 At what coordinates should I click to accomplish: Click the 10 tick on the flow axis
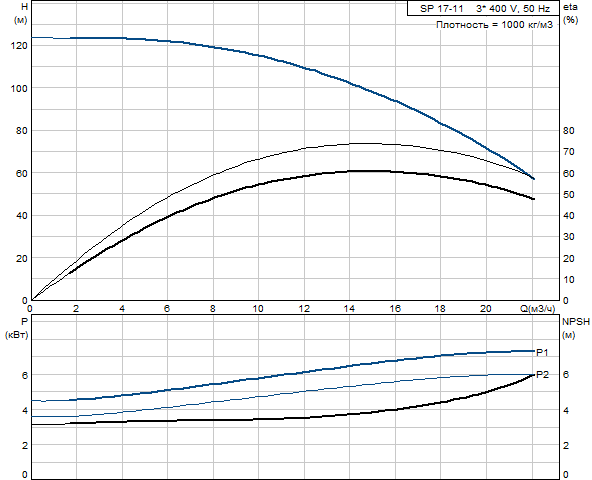click(x=258, y=309)
